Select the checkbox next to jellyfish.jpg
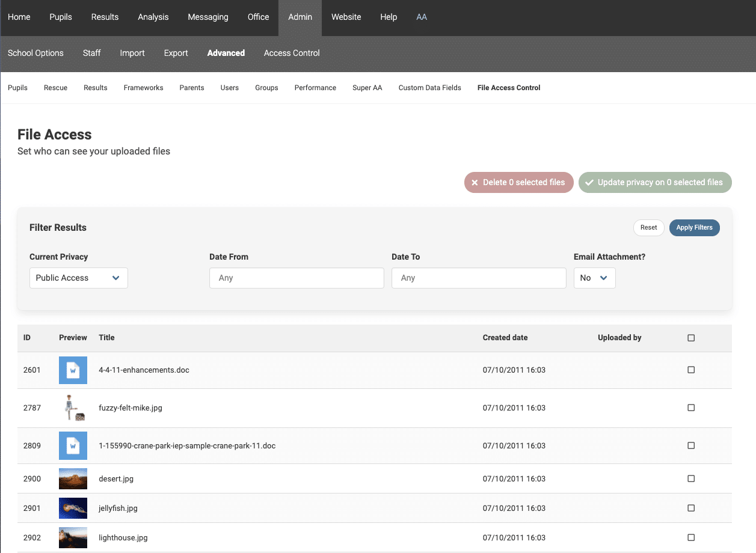756x553 pixels. [690, 508]
